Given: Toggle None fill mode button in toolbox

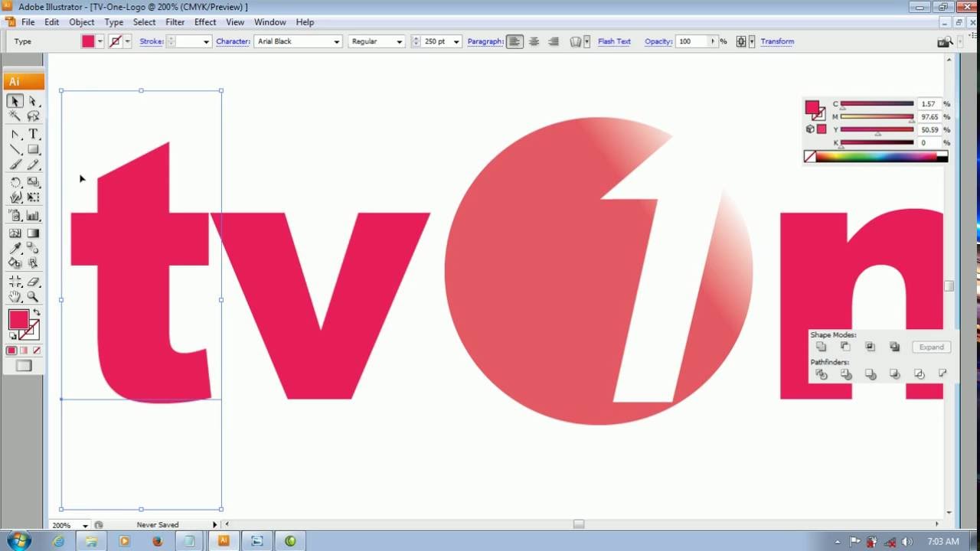Looking at the screenshot, I should [36, 350].
